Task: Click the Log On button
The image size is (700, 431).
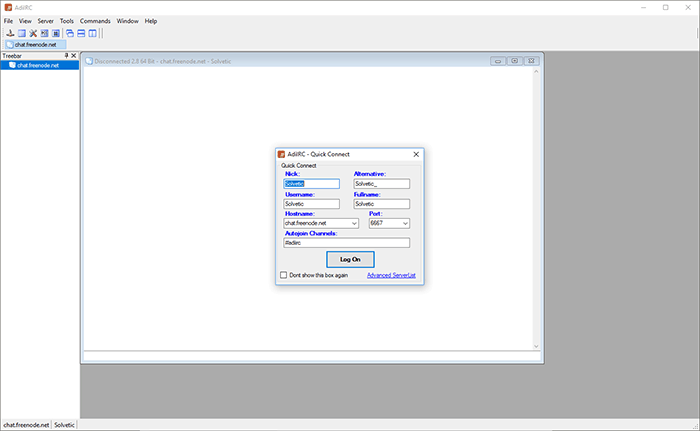Action: tap(350, 259)
